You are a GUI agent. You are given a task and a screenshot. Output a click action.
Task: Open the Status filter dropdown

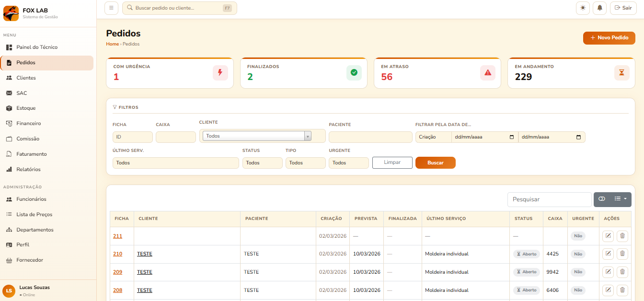pyautogui.click(x=262, y=163)
